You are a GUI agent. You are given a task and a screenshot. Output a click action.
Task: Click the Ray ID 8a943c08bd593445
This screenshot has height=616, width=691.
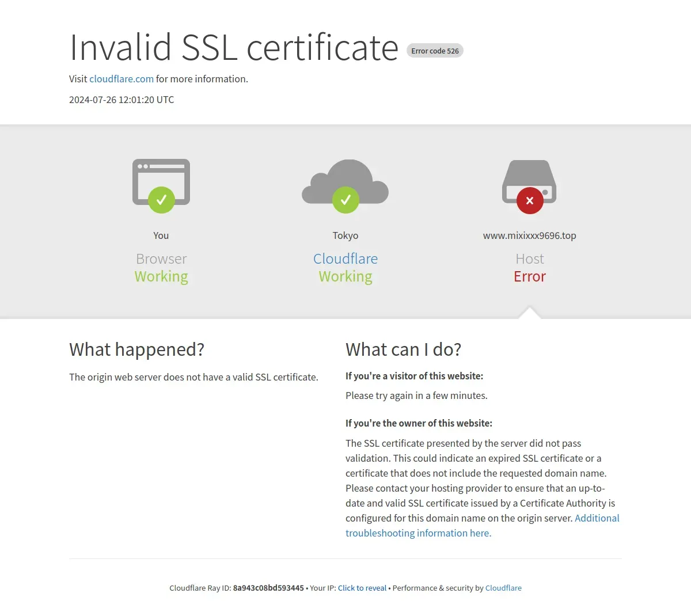268,588
